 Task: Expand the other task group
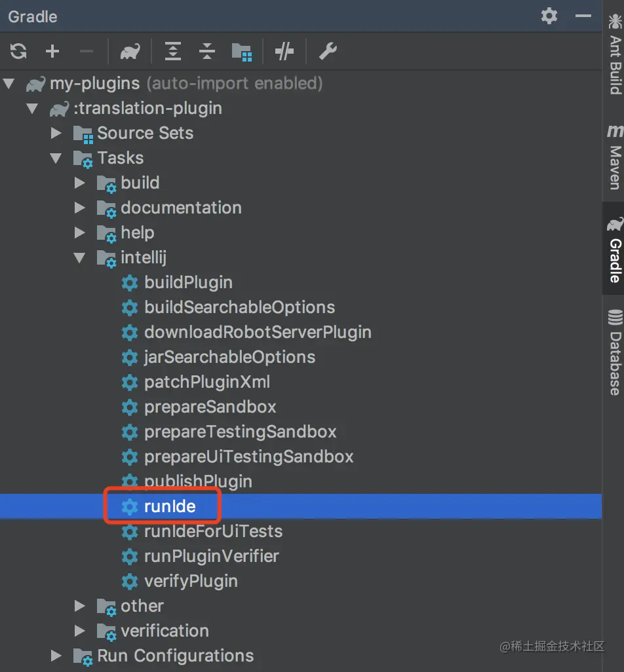pos(80,606)
